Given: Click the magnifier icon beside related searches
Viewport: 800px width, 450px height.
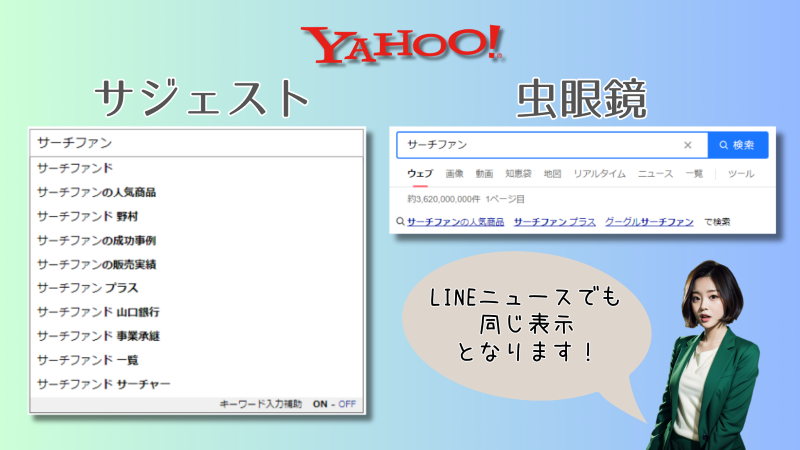Looking at the screenshot, I should (401, 221).
